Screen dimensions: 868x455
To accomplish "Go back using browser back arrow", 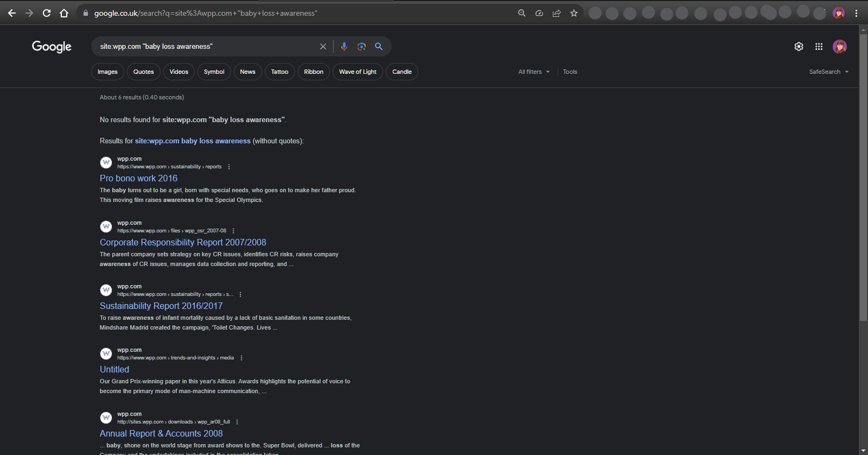I will tap(12, 13).
